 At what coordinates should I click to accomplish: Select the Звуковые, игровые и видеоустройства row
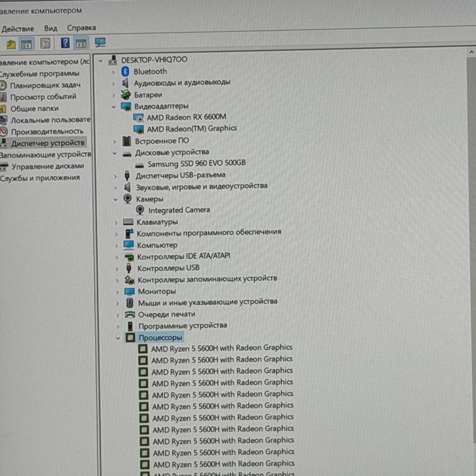pos(202,187)
